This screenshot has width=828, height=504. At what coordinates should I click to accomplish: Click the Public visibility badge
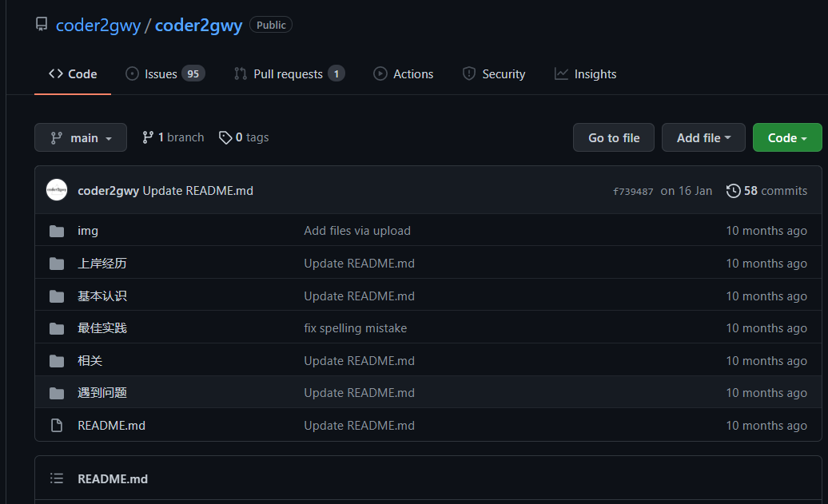tap(271, 25)
